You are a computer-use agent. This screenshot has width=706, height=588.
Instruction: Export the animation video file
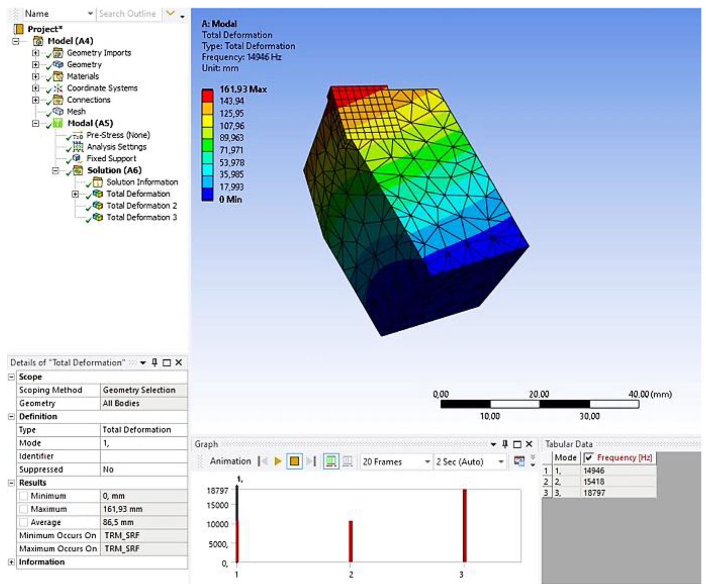click(x=519, y=461)
